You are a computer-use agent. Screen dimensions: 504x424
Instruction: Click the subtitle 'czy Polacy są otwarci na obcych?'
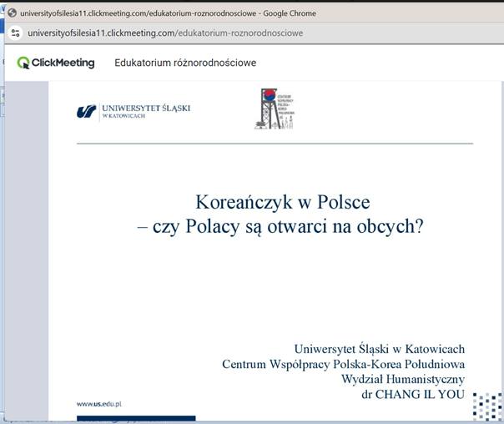pos(287,225)
